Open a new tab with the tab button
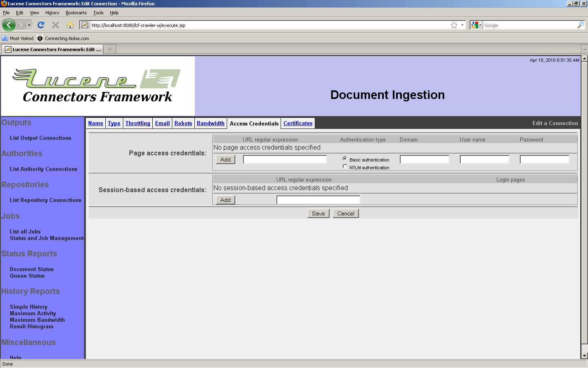This screenshot has height=368, width=588. click(109, 49)
